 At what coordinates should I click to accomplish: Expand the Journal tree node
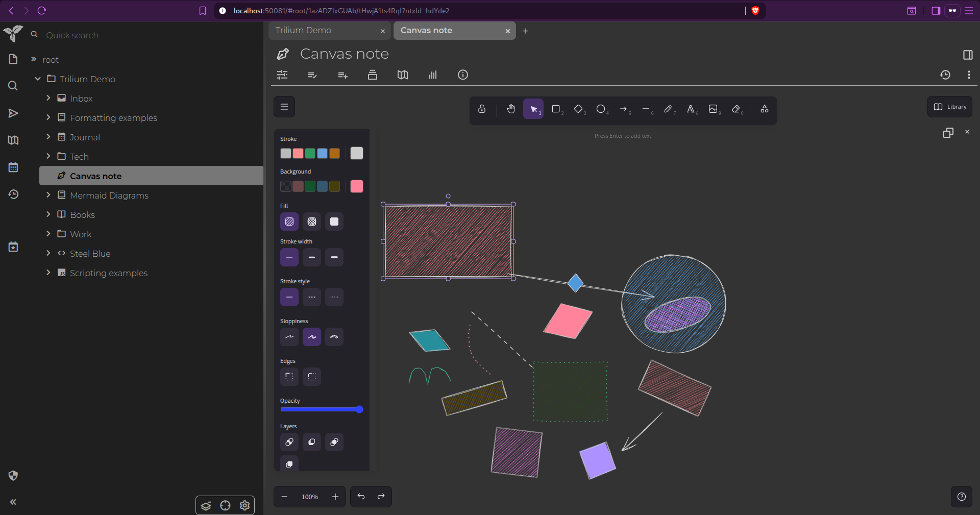pos(48,137)
